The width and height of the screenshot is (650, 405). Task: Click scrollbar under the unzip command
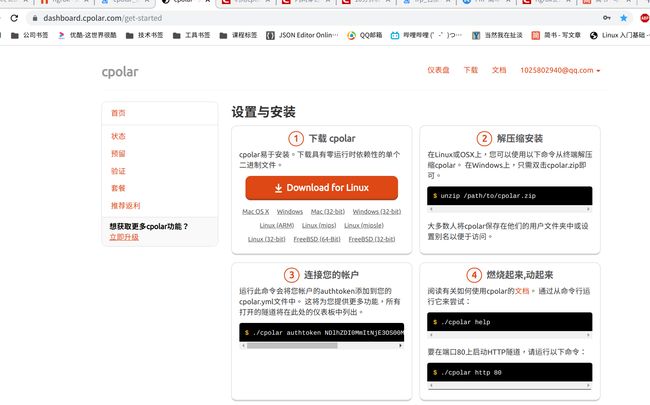pos(509,209)
